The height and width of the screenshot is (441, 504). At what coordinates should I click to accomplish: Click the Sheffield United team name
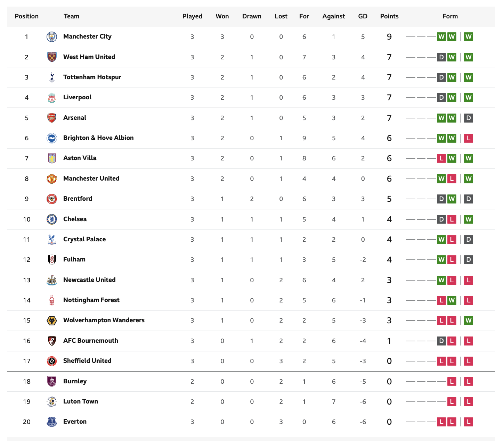pyautogui.click(x=87, y=361)
